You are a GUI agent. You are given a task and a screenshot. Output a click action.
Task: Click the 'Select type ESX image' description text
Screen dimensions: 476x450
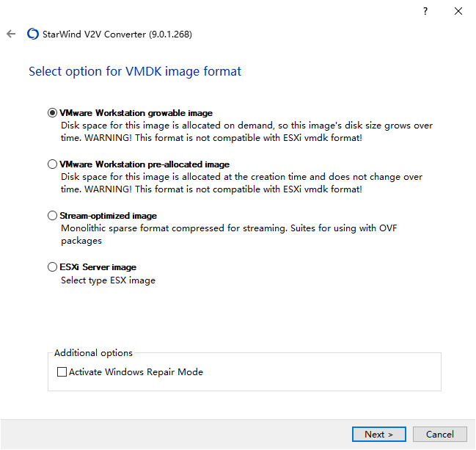[108, 280]
